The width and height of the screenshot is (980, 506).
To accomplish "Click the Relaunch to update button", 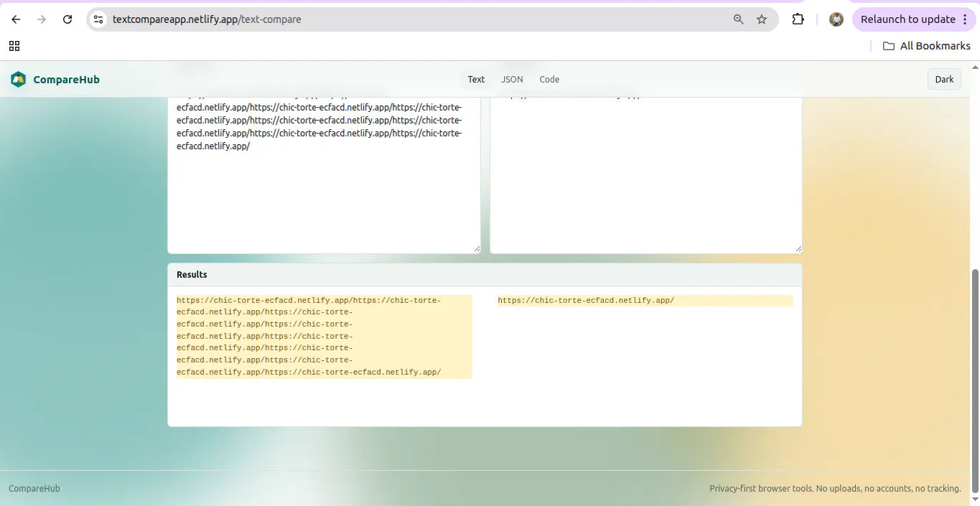I will (907, 19).
